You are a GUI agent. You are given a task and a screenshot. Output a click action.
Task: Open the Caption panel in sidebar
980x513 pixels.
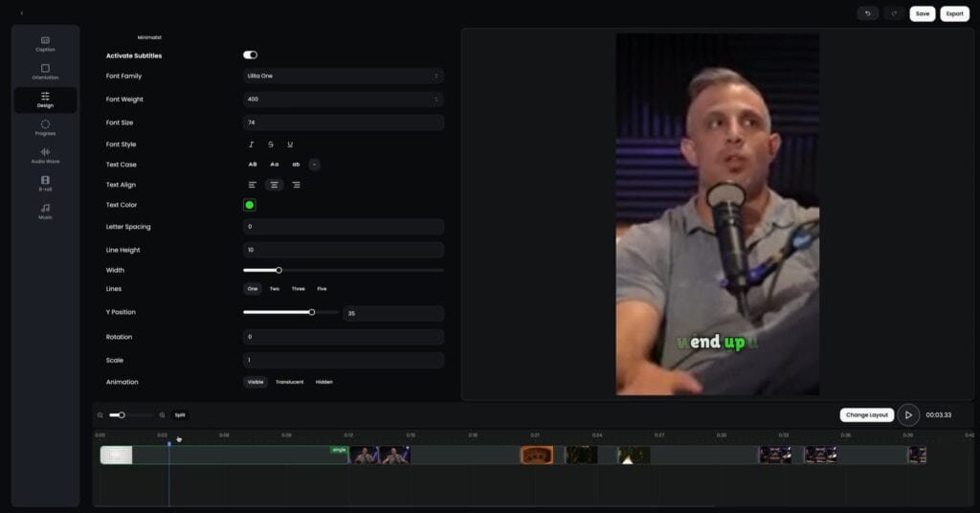pos(45,44)
